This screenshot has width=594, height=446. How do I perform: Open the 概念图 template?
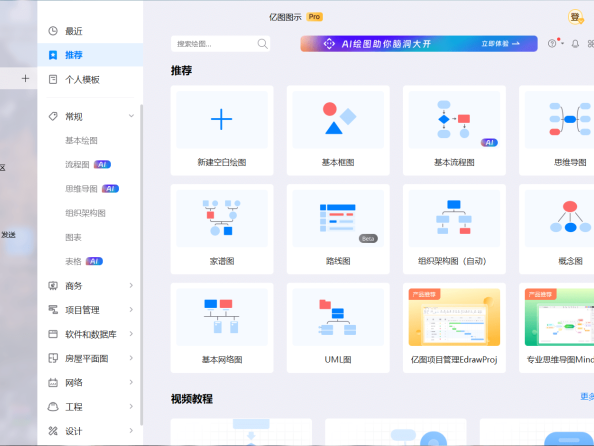click(x=556, y=229)
